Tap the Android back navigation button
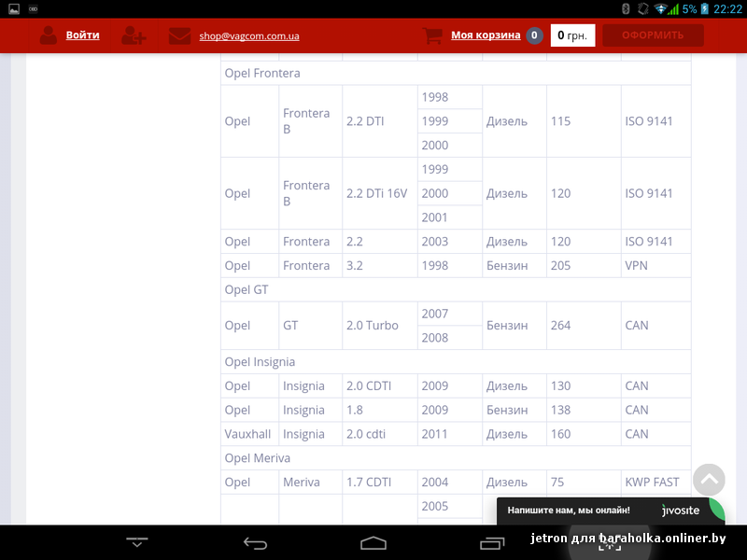This screenshot has height=560, width=747. [x=255, y=543]
